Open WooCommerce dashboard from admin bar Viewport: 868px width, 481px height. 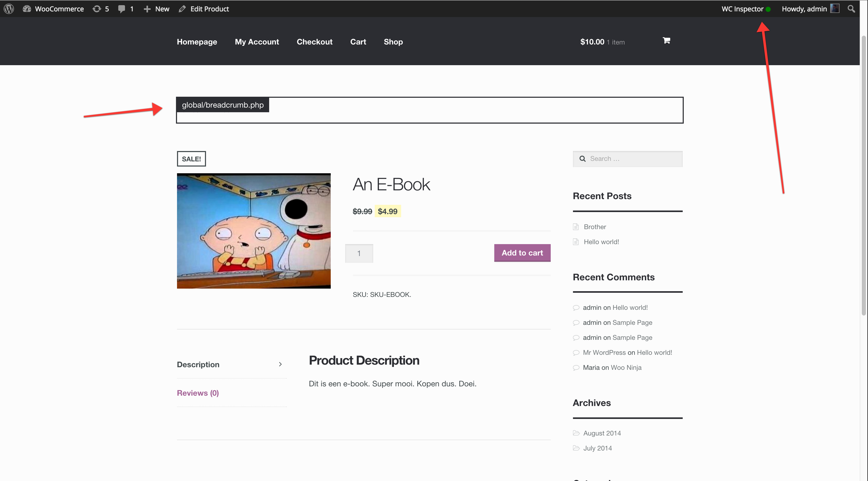click(x=53, y=9)
